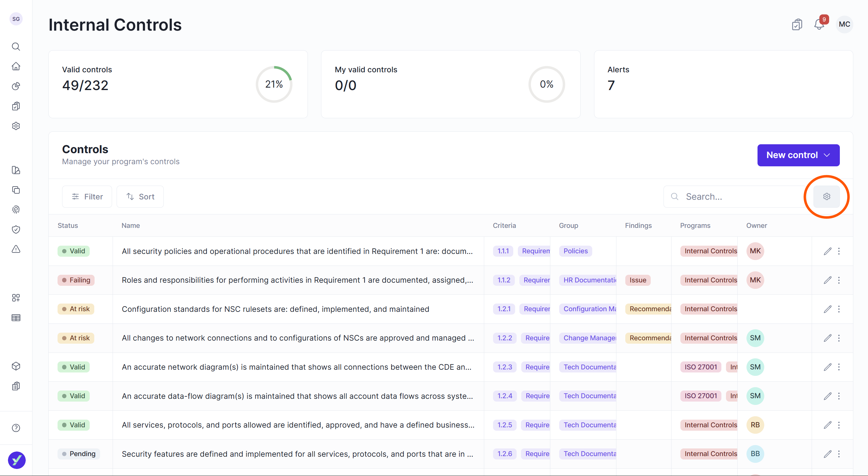
Task: Open the Filter options
Action: [87, 197]
